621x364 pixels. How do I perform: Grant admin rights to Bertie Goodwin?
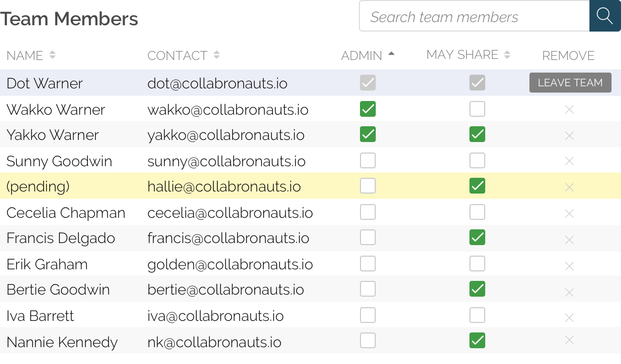(x=367, y=289)
